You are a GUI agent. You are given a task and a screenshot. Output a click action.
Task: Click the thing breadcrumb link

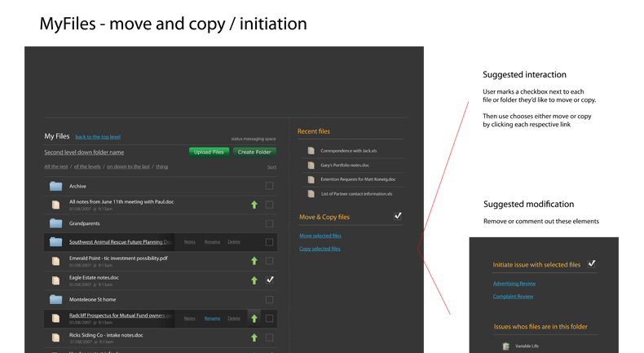[162, 166]
